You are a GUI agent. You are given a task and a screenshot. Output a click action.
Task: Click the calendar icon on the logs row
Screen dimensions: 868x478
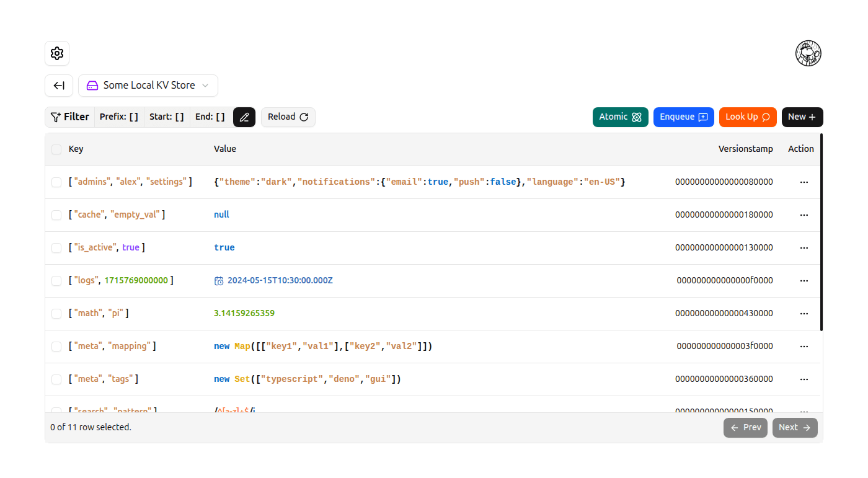click(219, 280)
